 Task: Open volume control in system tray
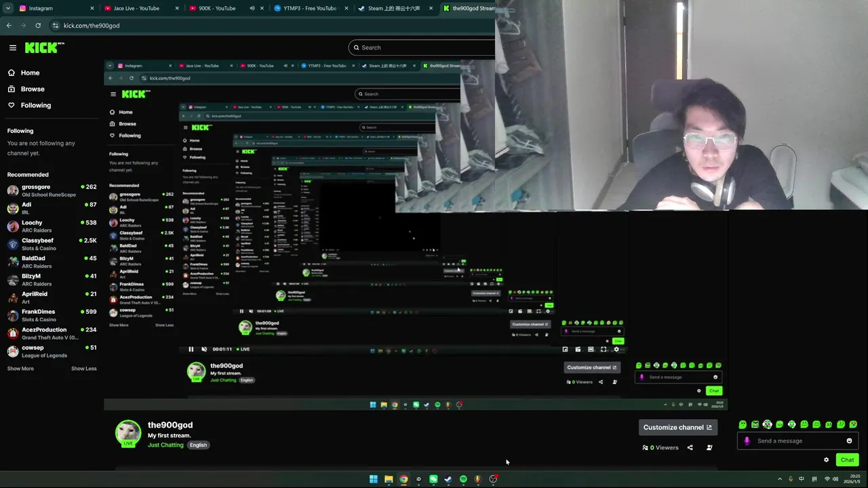coord(836,479)
